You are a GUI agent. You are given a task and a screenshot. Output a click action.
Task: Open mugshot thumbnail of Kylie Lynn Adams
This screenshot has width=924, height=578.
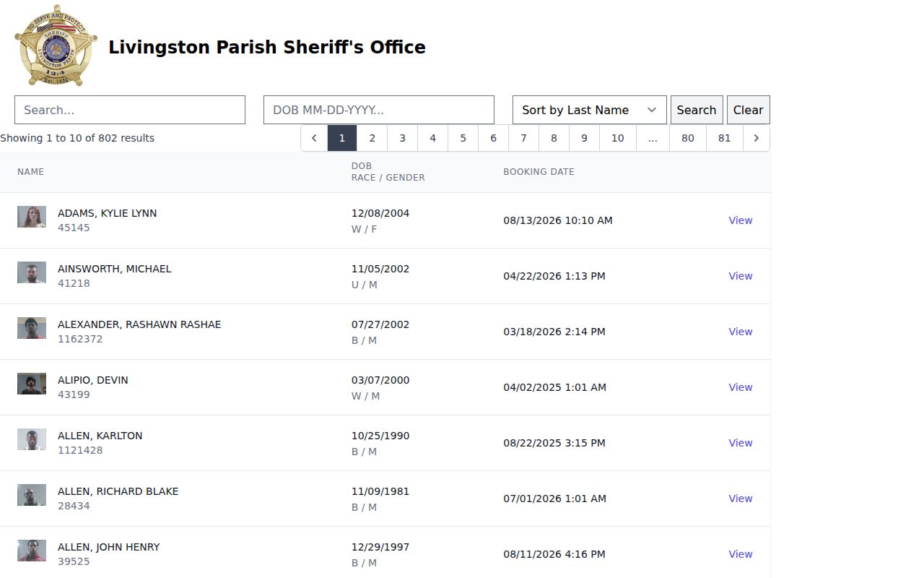point(32,217)
